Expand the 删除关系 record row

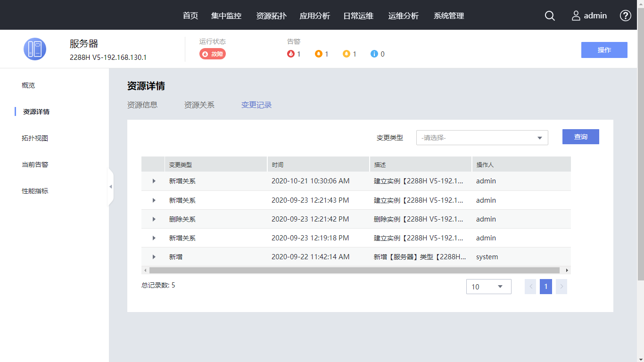[154, 219]
